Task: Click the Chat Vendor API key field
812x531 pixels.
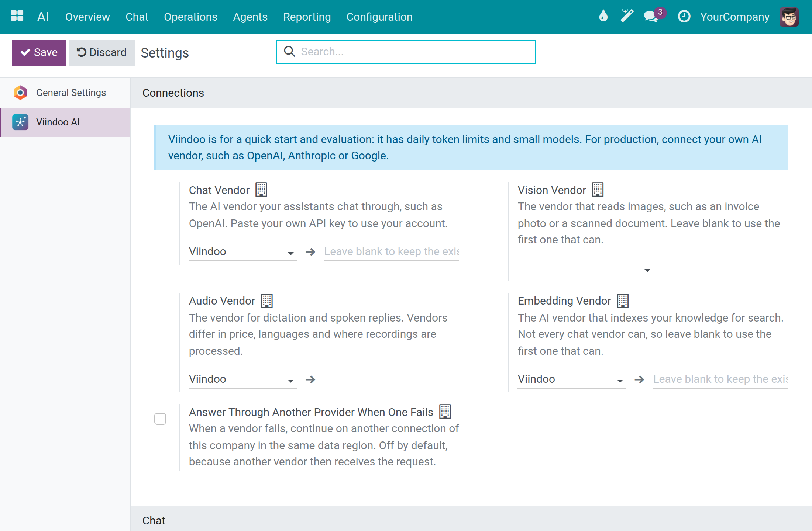Action: point(392,252)
